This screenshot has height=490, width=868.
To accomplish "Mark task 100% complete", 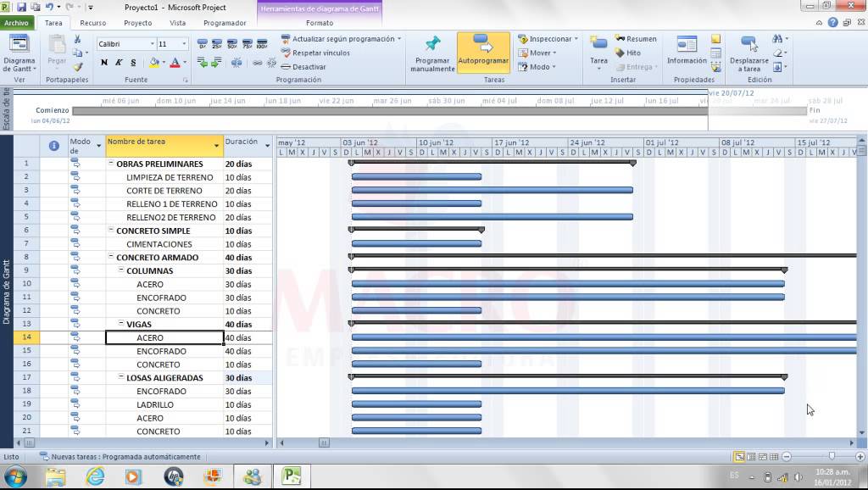I will click(x=262, y=44).
